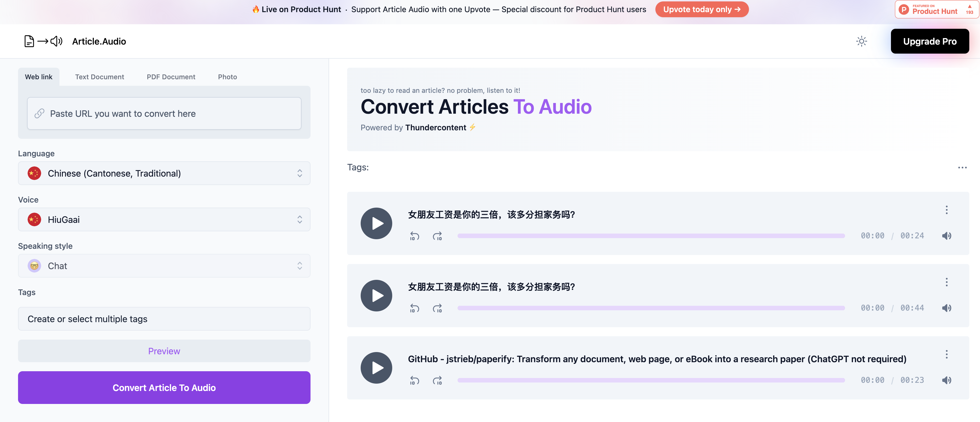Open the vertical dots menu of GitHub paperify audio

tap(946, 355)
